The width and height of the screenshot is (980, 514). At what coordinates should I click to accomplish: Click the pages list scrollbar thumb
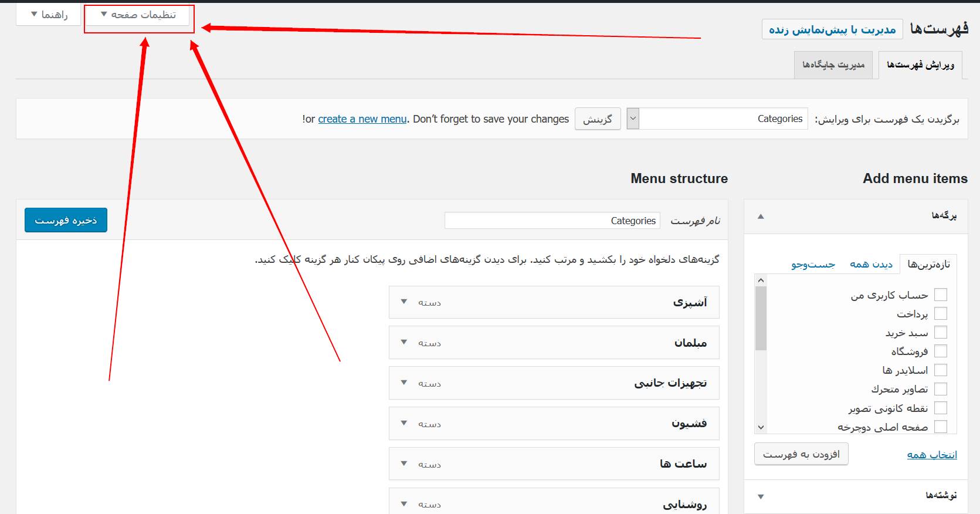(x=761, y=318)
